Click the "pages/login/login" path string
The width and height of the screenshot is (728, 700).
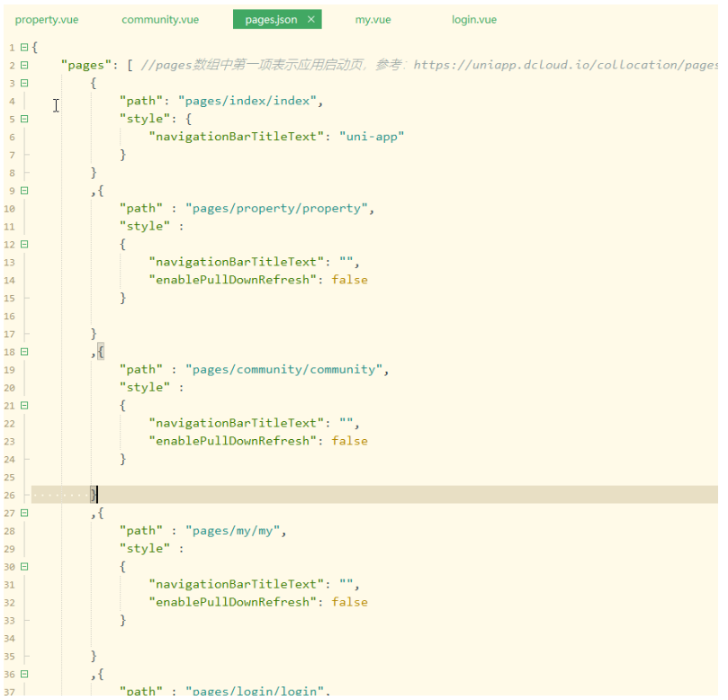coord(255,691)
